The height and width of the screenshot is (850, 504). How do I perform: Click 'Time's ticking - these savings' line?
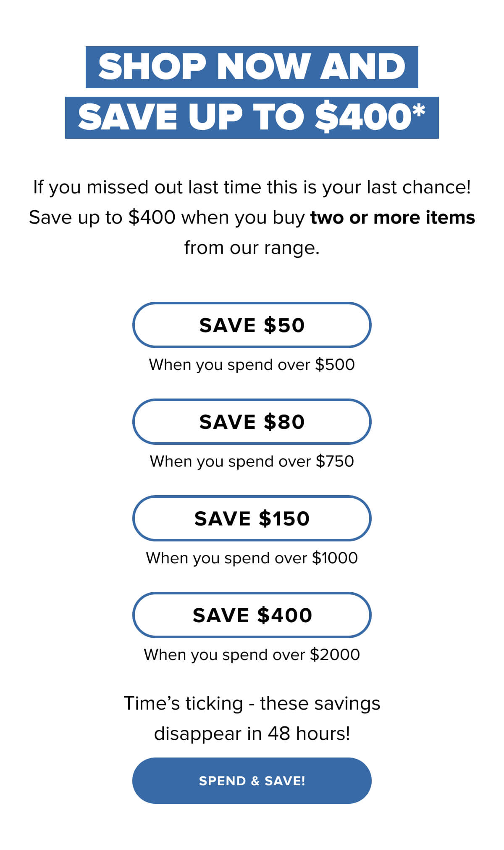pyautogui.click(x=252, y=703)
